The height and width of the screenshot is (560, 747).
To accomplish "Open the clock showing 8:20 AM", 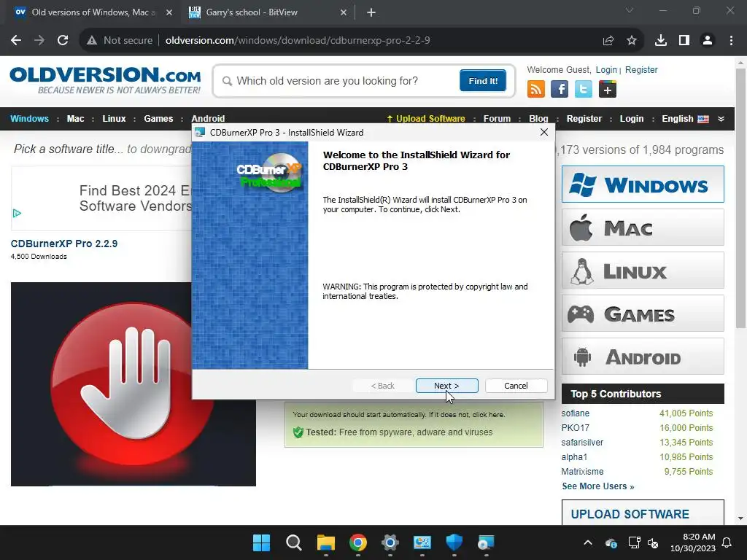I will coord(693,542).
